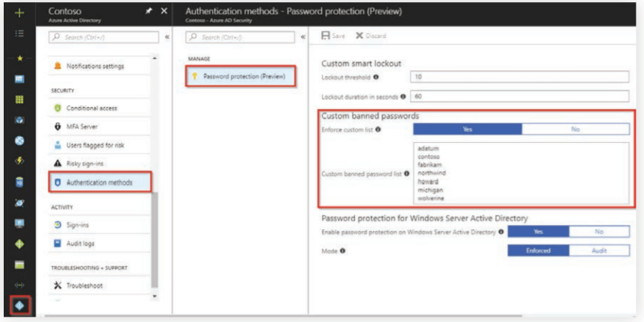
Task: Click the Save disk icon
Action: pyautogui.click(x=326, y=36)
